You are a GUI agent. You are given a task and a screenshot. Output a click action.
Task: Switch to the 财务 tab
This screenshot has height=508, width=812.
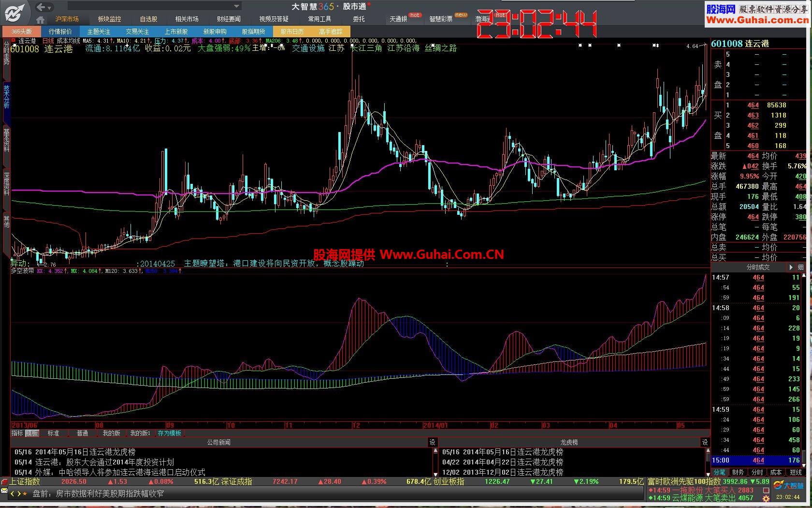pyautogui.click(x=738, y=473)
